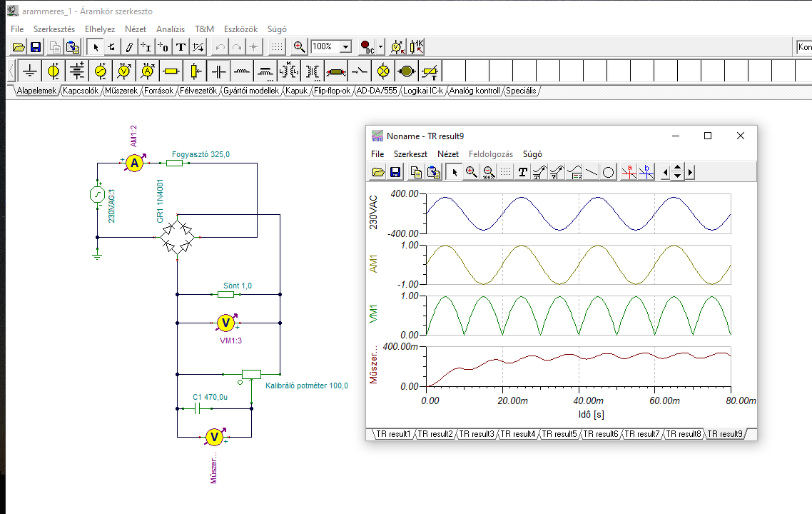Enable the wire drawing pencil tool

point(129,47)
